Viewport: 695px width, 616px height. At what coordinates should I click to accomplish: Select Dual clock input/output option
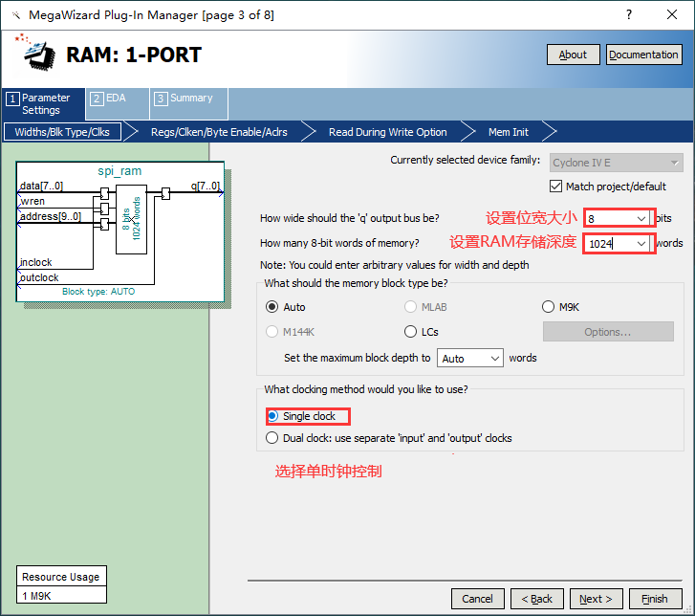pos(273,438)
